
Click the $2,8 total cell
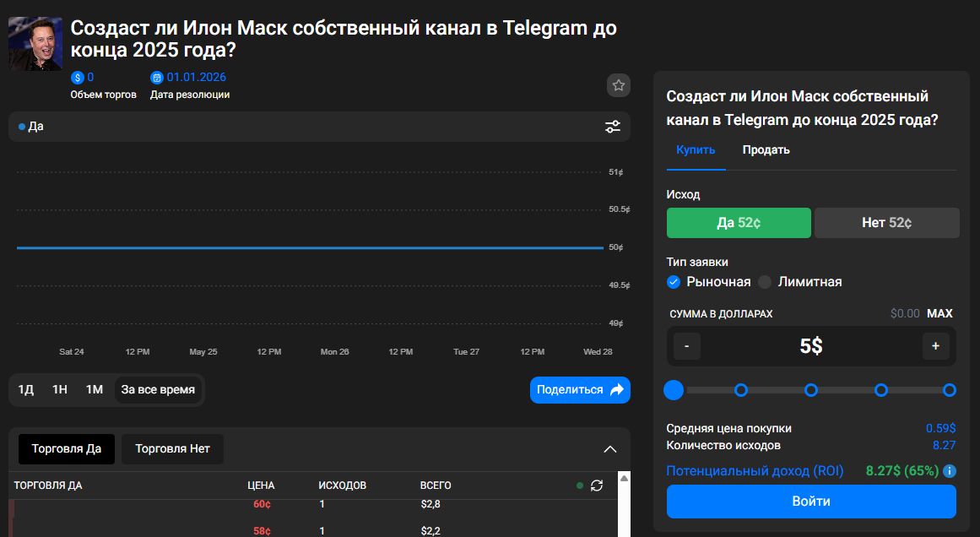point(430,504)
